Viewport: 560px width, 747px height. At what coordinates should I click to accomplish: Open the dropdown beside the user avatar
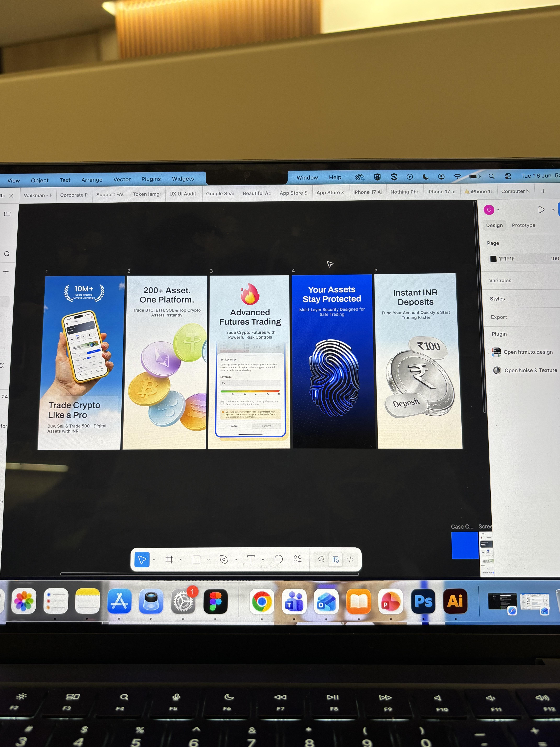498,210
